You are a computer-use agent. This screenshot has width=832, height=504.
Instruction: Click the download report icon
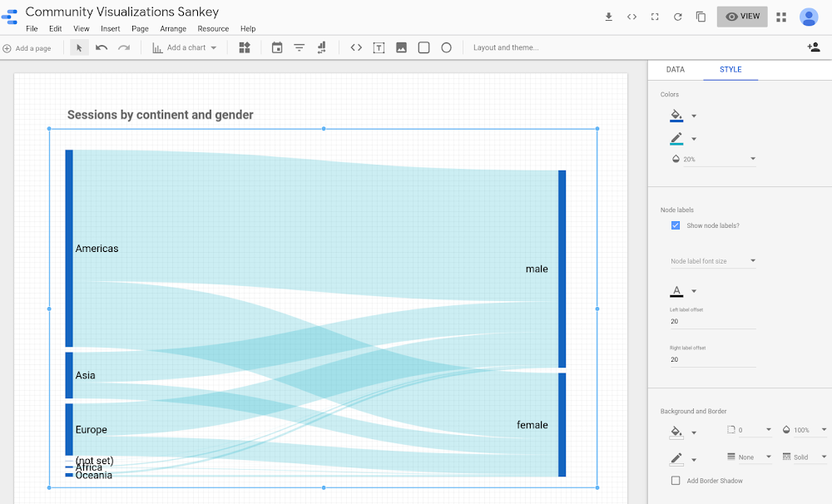pyautogui.click(x=609, y=17)
